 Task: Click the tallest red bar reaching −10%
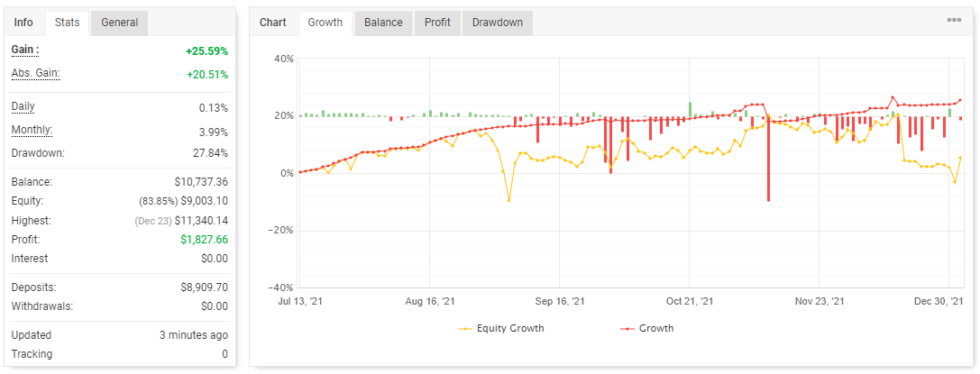click(768, 159)
